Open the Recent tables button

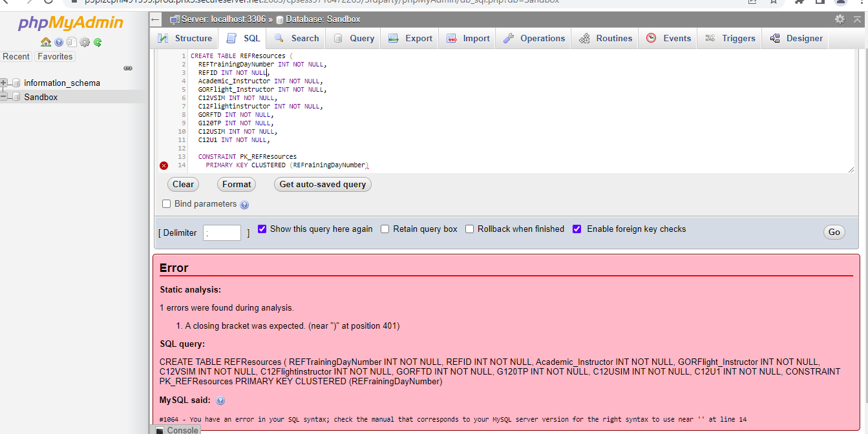click(16, 56)
